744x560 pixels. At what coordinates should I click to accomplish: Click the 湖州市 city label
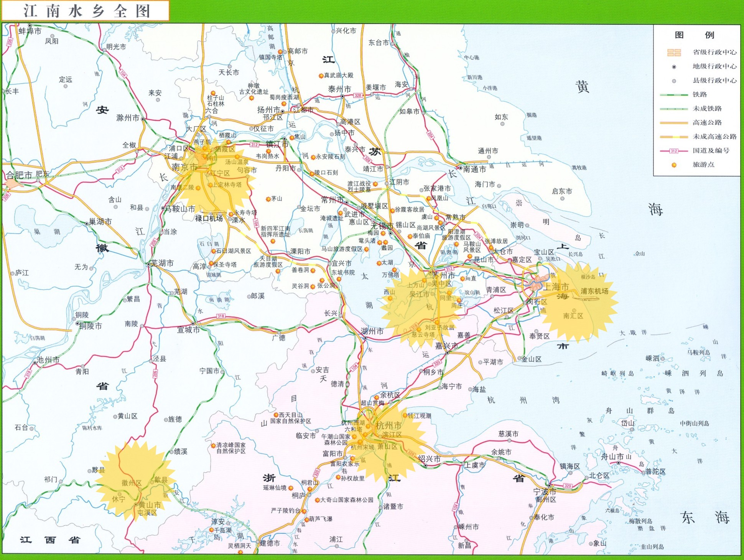(x=372, y=331)
